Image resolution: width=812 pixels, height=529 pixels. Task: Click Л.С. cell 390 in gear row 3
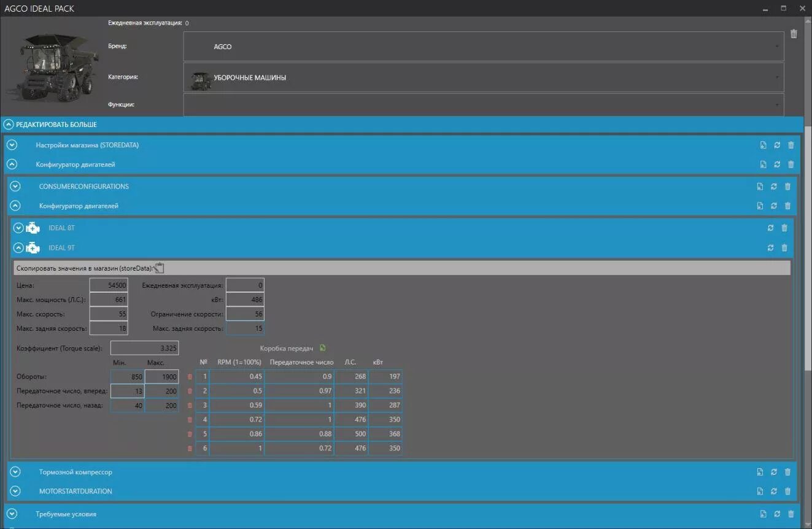click(x=352, y=405)
